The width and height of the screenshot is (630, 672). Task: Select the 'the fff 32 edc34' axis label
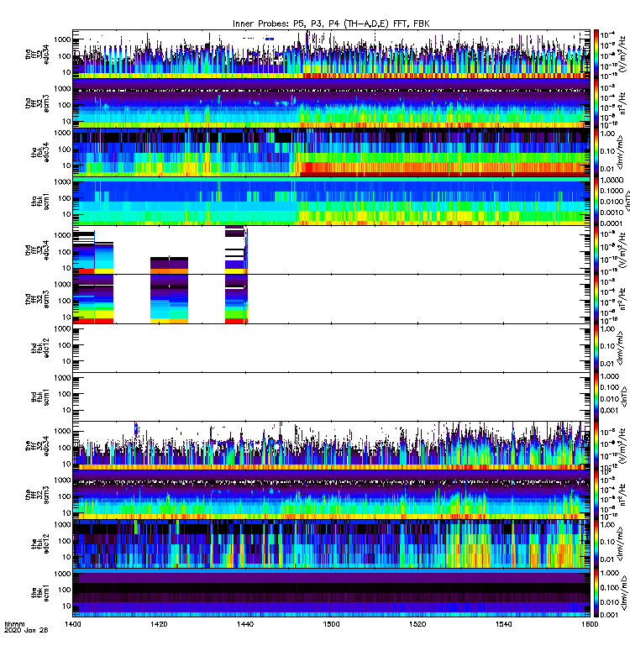coord(38,446)
